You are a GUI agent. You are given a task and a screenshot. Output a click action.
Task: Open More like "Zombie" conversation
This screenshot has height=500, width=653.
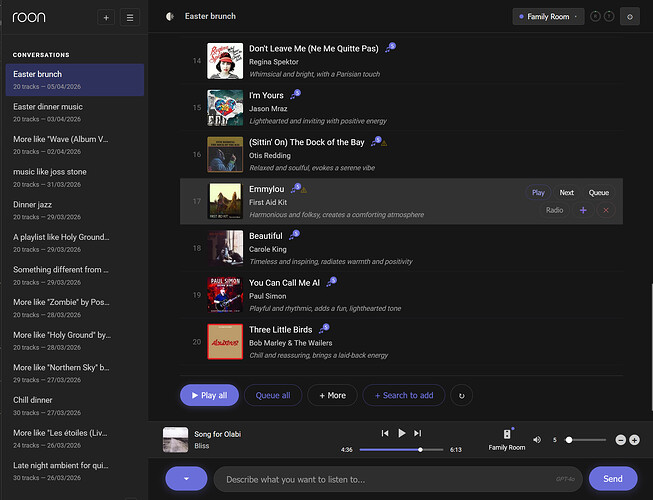click(x=75, y=308)
